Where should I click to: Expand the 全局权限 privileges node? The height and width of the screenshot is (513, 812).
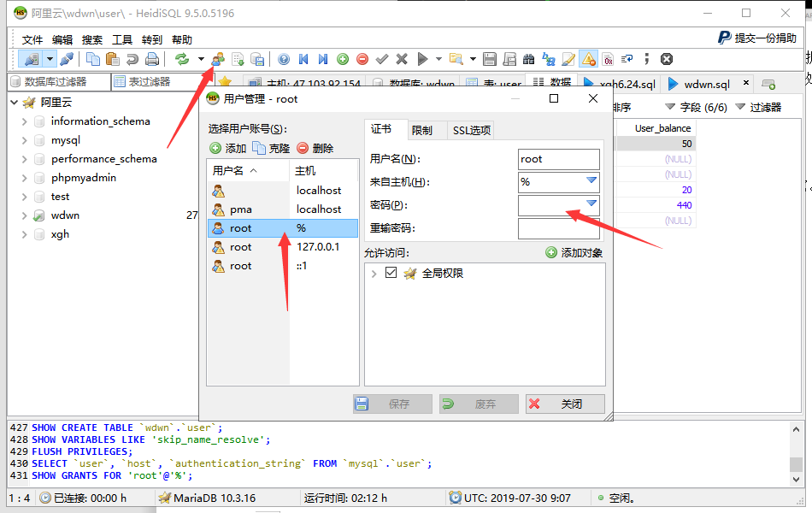click(374, 273)
